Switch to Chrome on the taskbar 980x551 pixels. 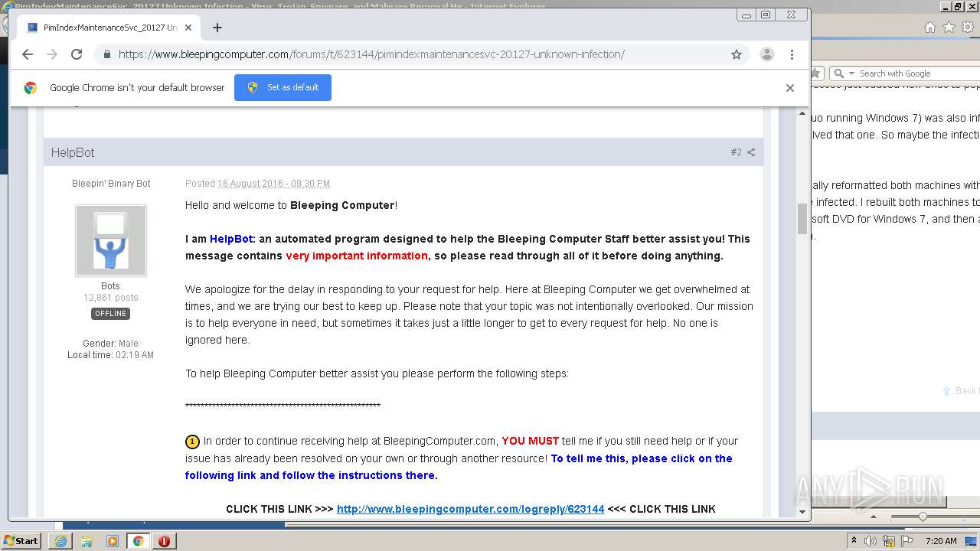click(x=139, y=541)
